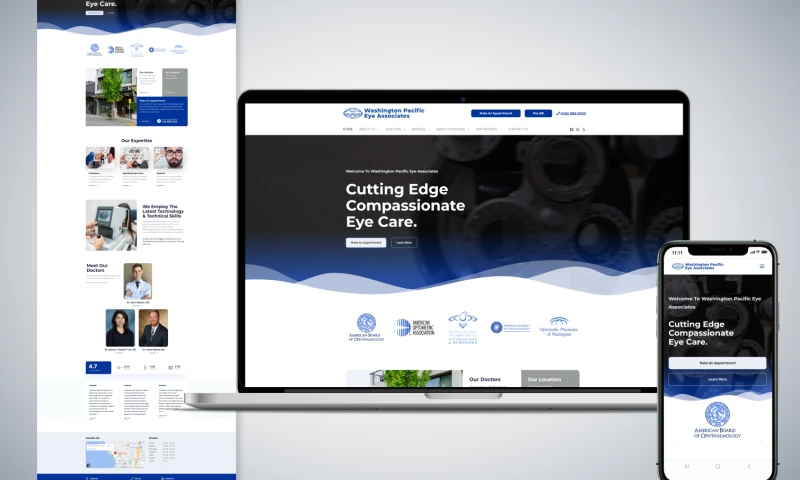Tap the previous-logo carousel arrow on phone

coord(674,442)
